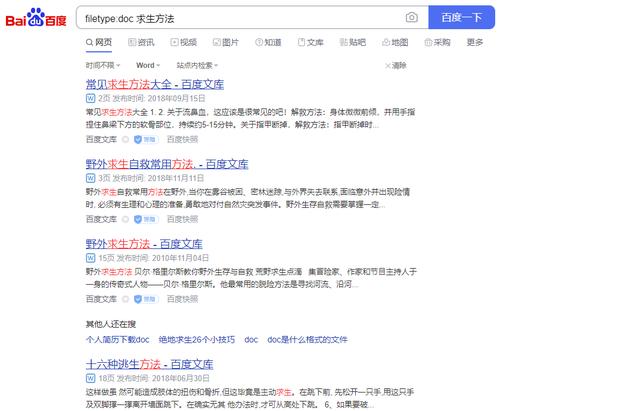
Task: Expand the 时间不限 time filter
Action: (103, 65)
